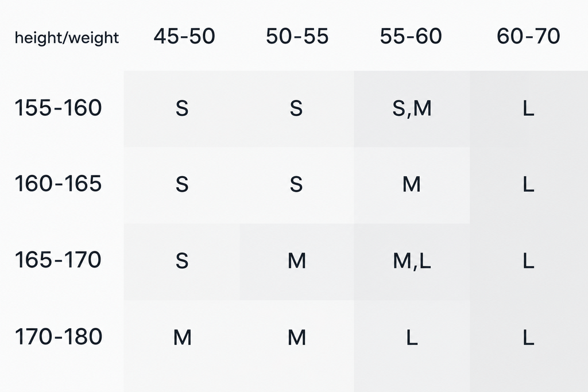Click the 155-160 height row label
This screenshot has width=588, height=392.
pos(58,108)
